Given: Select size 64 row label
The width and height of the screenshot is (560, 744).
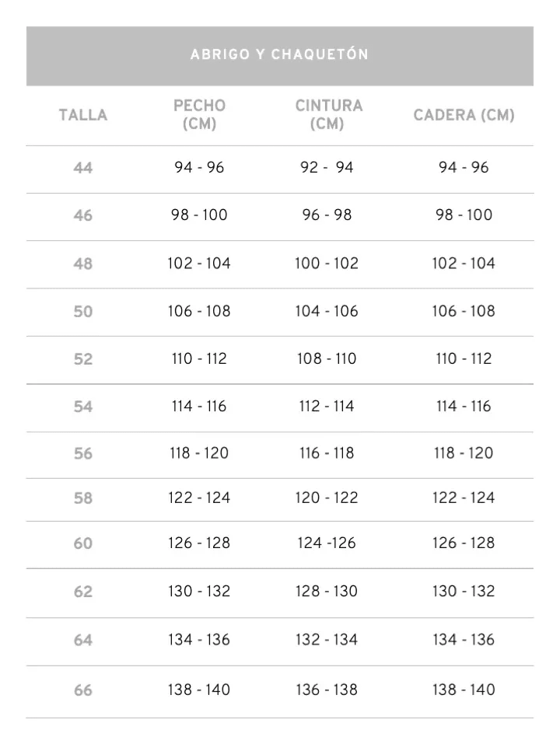Looking at the screenshot, I should pyautogui.click(x=82, y=641).
